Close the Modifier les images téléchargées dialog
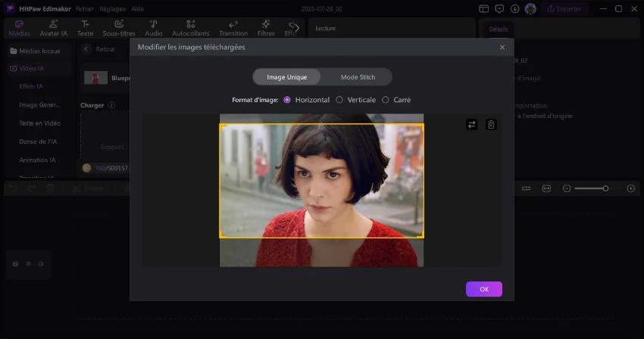Viewport: 644px width, 339px height. tap(502, 47)
